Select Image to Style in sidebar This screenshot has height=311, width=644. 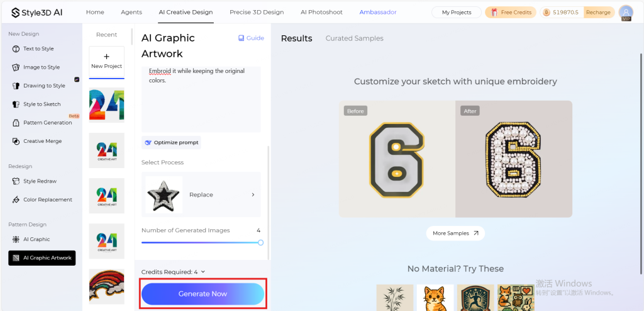(36, 67)
